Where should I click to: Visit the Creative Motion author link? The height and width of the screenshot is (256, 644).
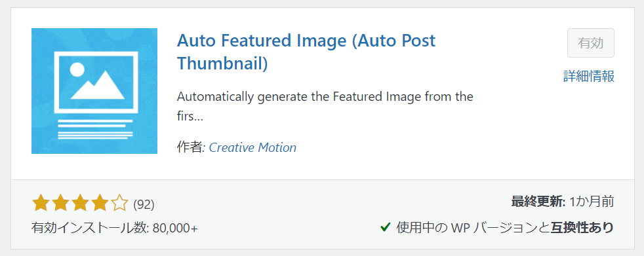(x=252, y=148)
